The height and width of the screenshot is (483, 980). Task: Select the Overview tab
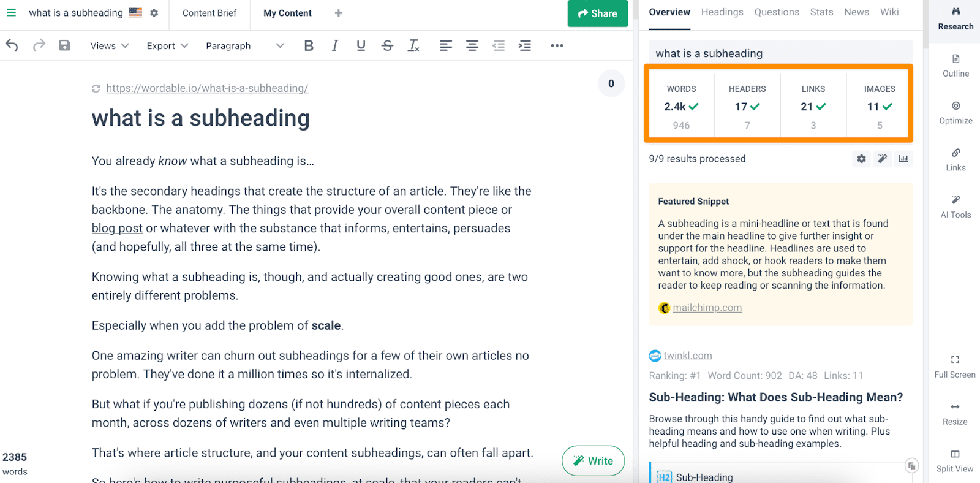[669, 12]
